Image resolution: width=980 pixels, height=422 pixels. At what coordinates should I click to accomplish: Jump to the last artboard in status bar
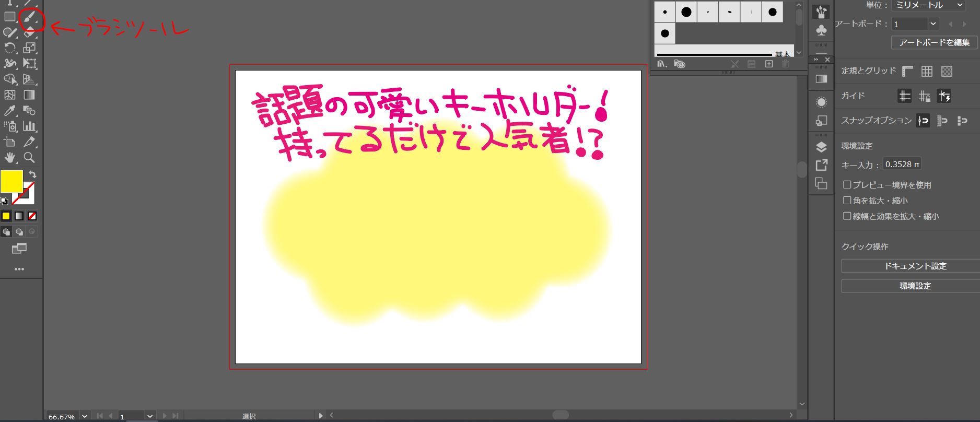(x=176, y=416)
